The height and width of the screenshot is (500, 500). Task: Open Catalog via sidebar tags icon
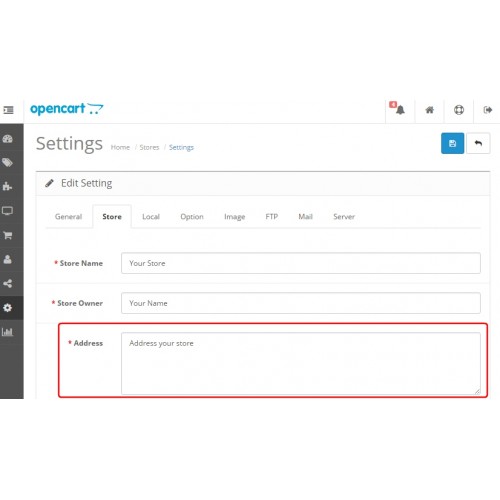coord(7,163)
